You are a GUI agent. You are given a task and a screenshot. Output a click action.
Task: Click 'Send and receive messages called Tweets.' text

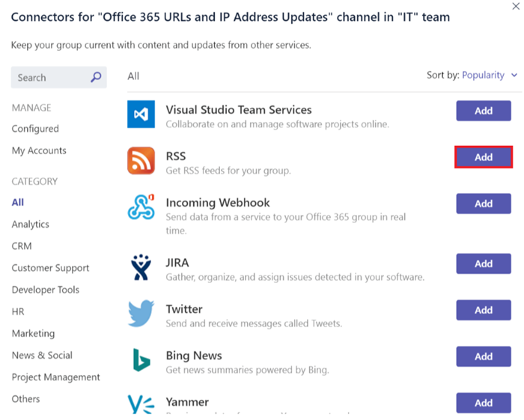pyautogui.click(x=254, y=323)
